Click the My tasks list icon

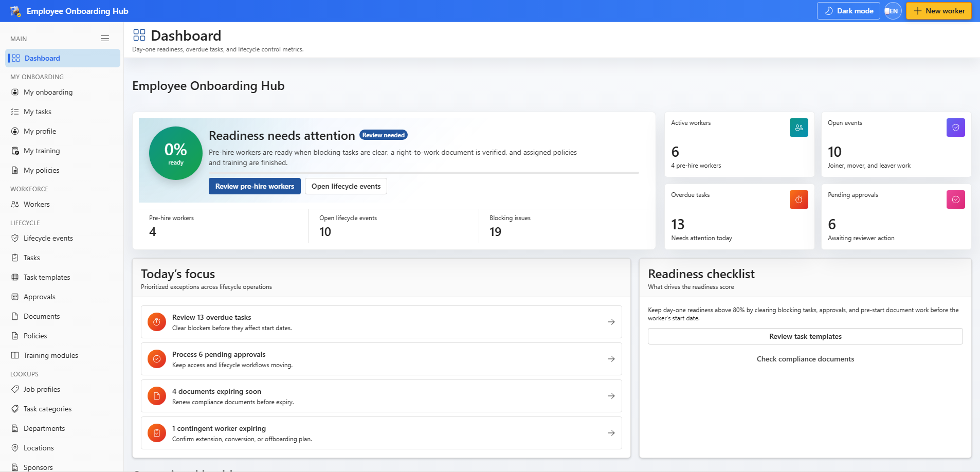[x=15, y=112]
